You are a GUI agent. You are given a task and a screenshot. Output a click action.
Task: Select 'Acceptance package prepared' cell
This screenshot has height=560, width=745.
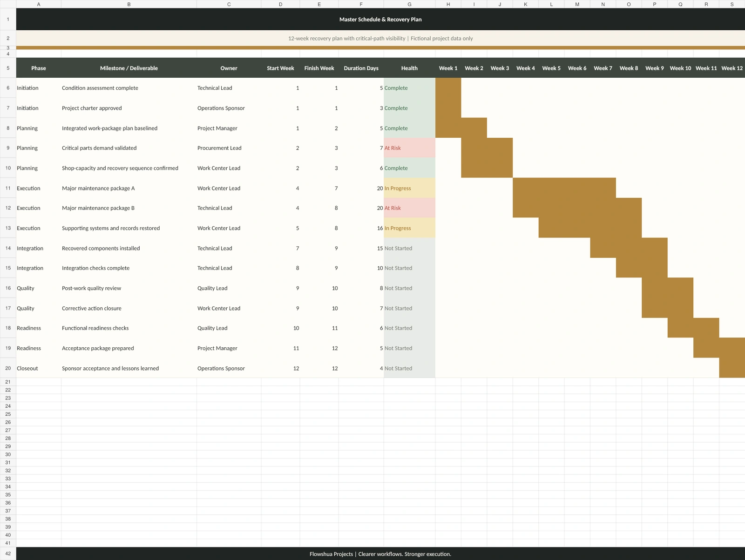(x=129, y=348)
